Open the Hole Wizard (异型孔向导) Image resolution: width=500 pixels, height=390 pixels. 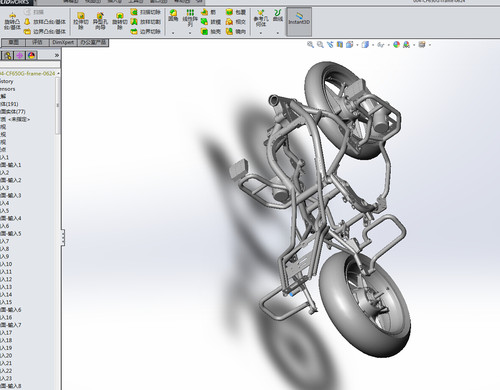tap(100, 21)
